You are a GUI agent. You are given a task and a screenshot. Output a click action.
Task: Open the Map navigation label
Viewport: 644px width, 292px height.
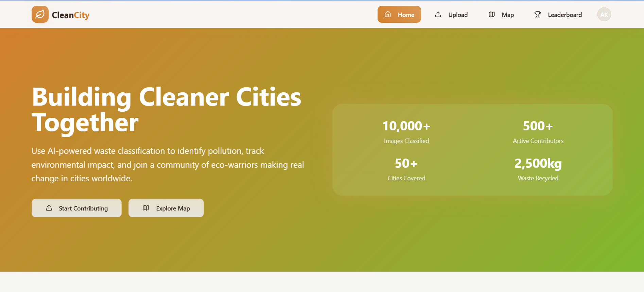coord(508,15)
